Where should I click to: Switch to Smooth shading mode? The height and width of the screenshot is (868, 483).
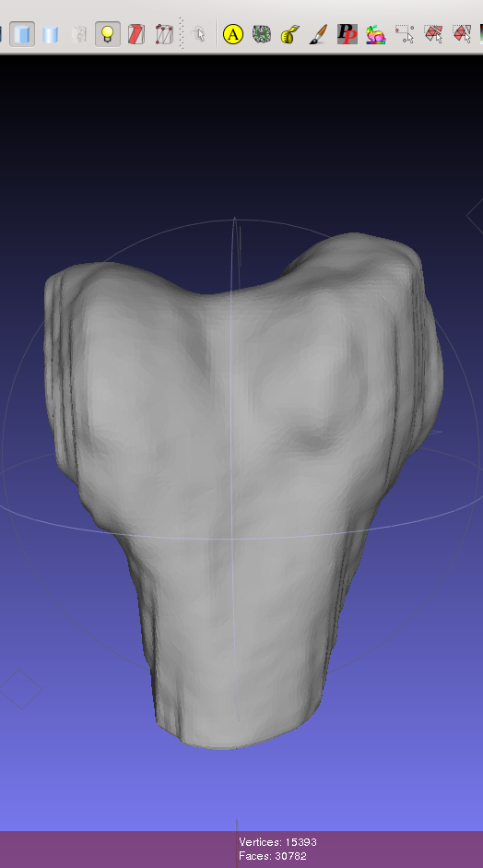click(x=51, y=34)
